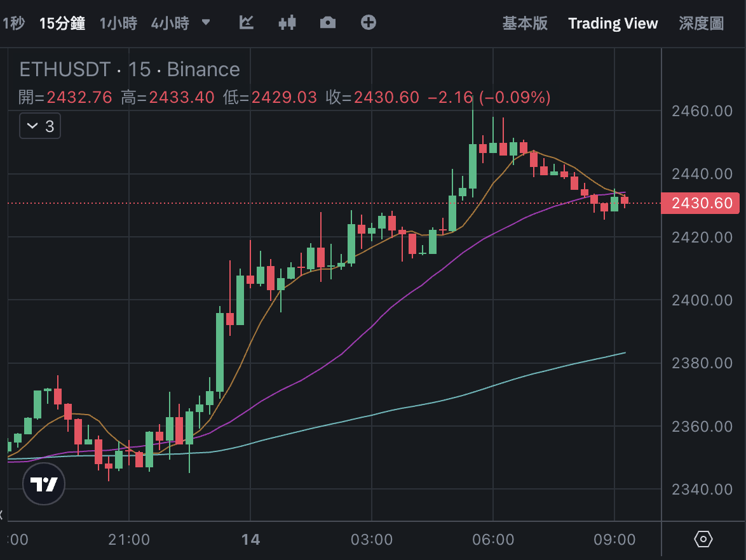Switch to the 4小時 interval
The height and width of the screenshot is (560, 746).
coord(170,23)
